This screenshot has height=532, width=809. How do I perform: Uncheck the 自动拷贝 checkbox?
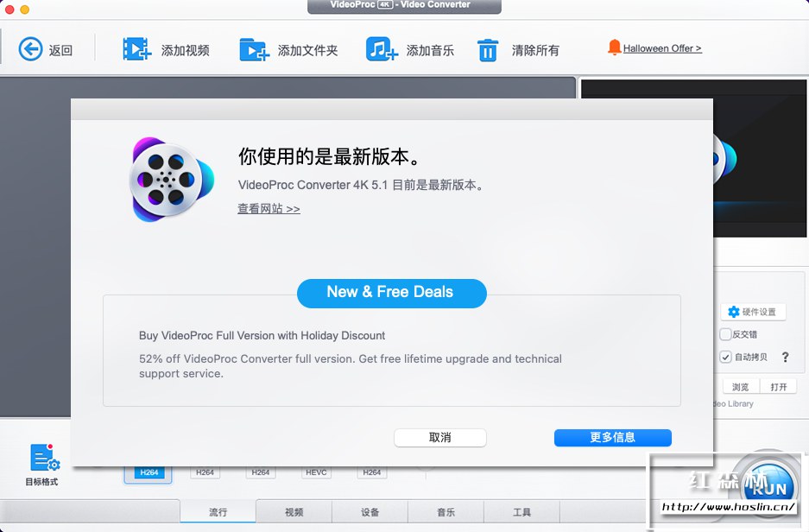[x=725, y=357]
